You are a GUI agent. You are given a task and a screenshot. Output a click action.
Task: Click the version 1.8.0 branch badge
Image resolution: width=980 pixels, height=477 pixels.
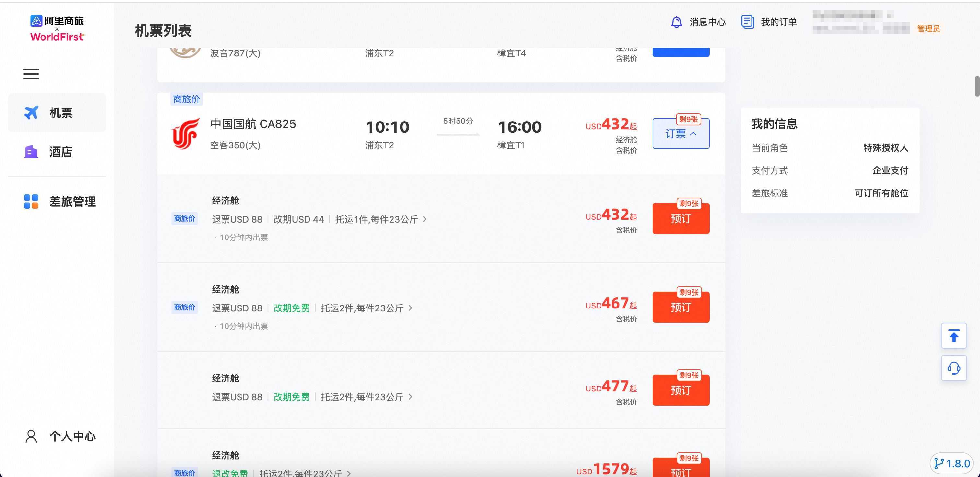(x=952, y=463)
